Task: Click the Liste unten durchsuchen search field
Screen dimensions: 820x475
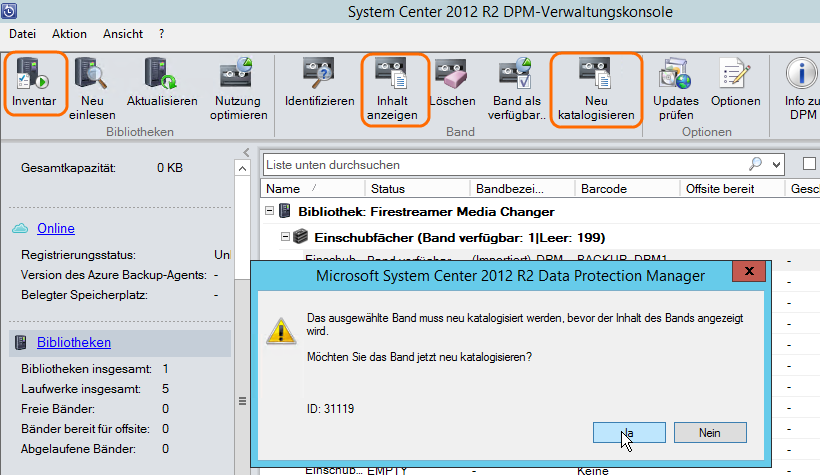Action: [500, 164]
